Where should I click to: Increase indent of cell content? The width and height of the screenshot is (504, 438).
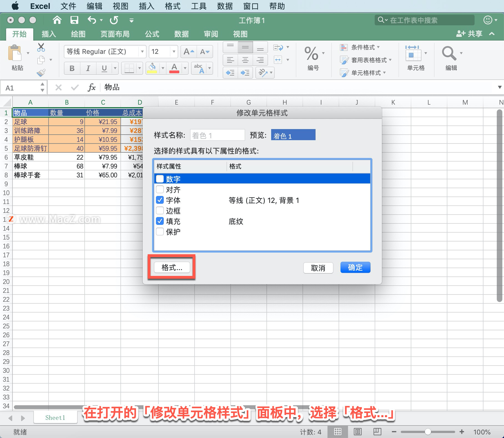(245, 73)
